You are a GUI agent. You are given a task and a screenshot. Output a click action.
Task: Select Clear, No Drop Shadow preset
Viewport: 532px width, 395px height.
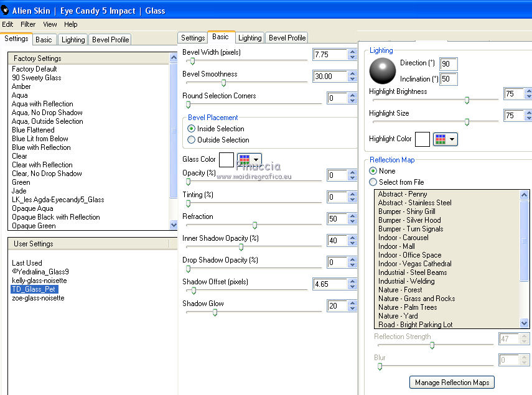tap(47, 174)
